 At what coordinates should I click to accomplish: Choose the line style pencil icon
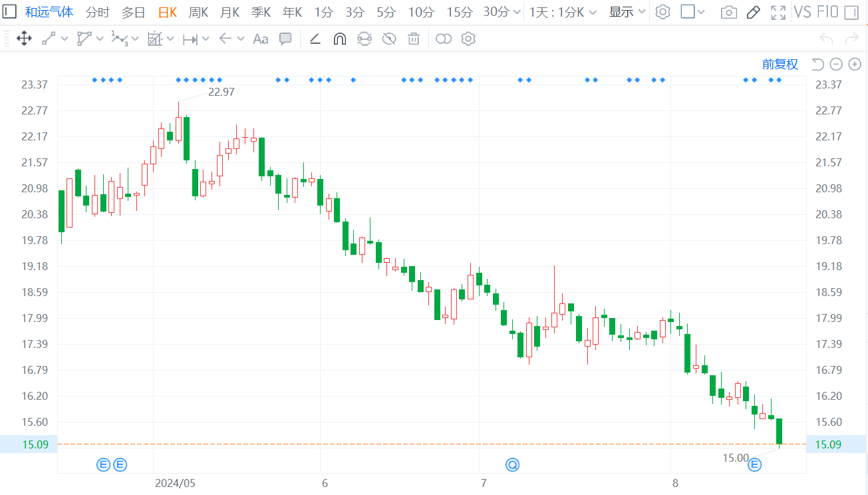click(x=315, y=39)
